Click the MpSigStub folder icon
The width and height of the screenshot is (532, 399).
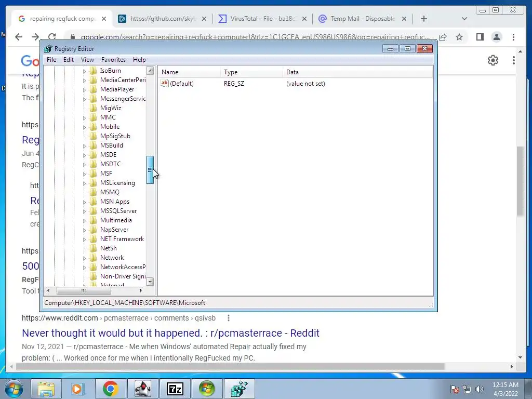pyautogui.click(x=94, y=136)
